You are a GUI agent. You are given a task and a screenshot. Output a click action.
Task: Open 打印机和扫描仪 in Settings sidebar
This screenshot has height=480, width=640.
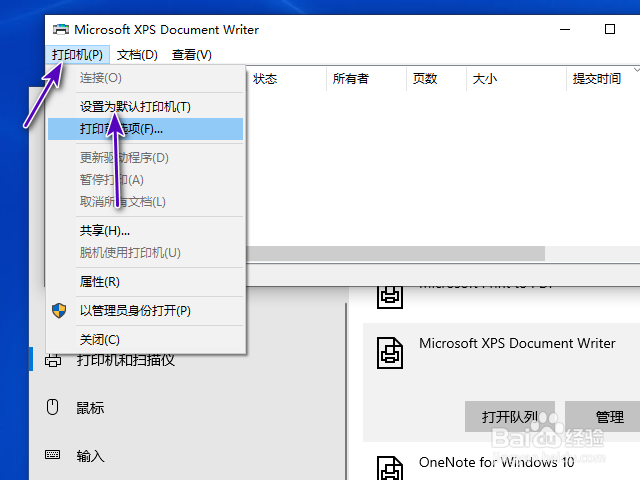pyautogui.click(x=126, y=360)
